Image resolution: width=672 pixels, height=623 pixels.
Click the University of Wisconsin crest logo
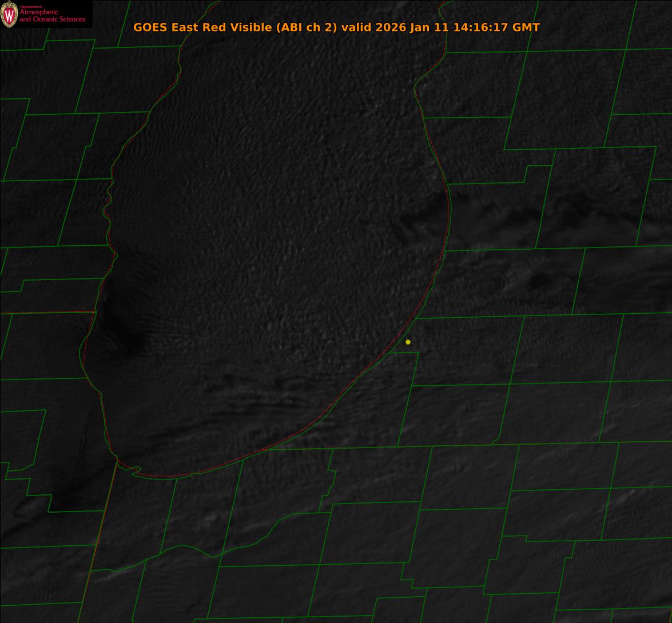click(x=9, y=14)
